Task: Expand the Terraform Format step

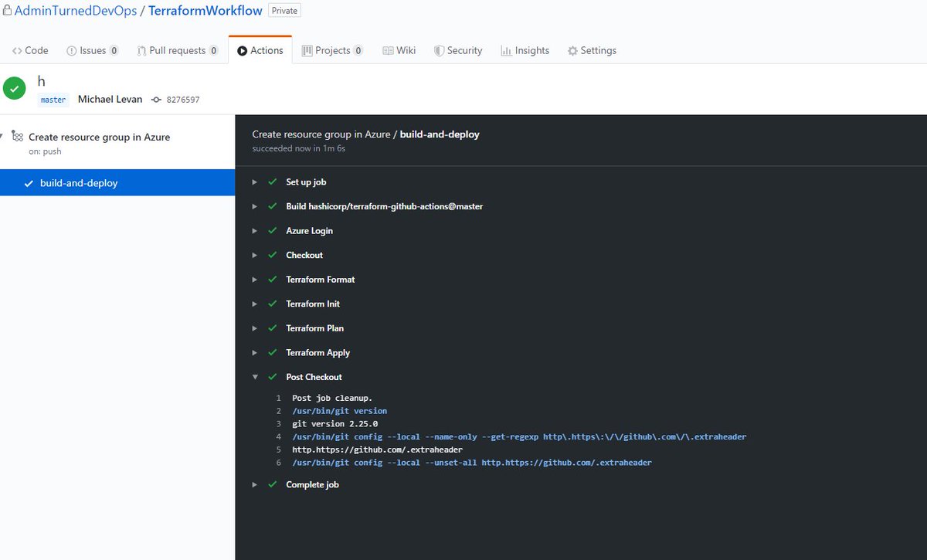Action: pyautogui.click(x=255, y=279)
